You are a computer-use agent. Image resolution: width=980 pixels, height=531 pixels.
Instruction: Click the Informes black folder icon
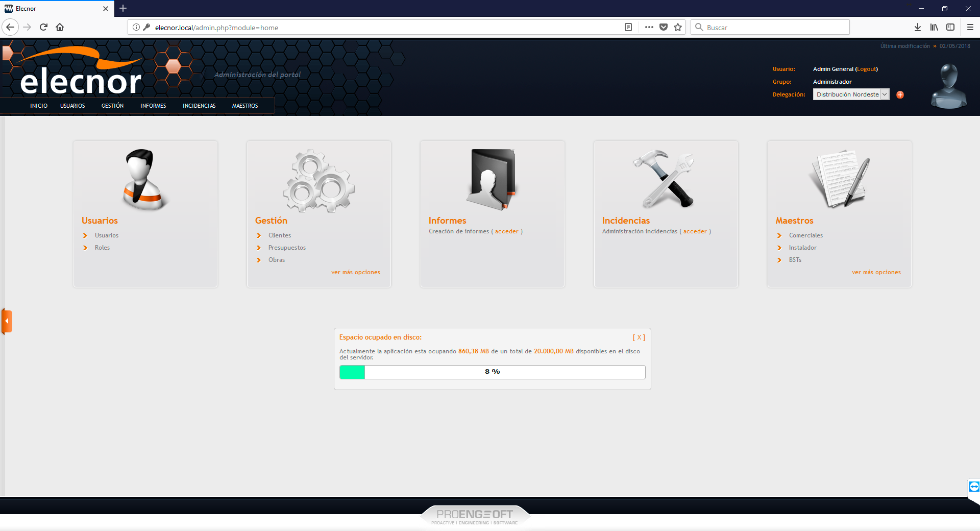[x=492, y=179]
